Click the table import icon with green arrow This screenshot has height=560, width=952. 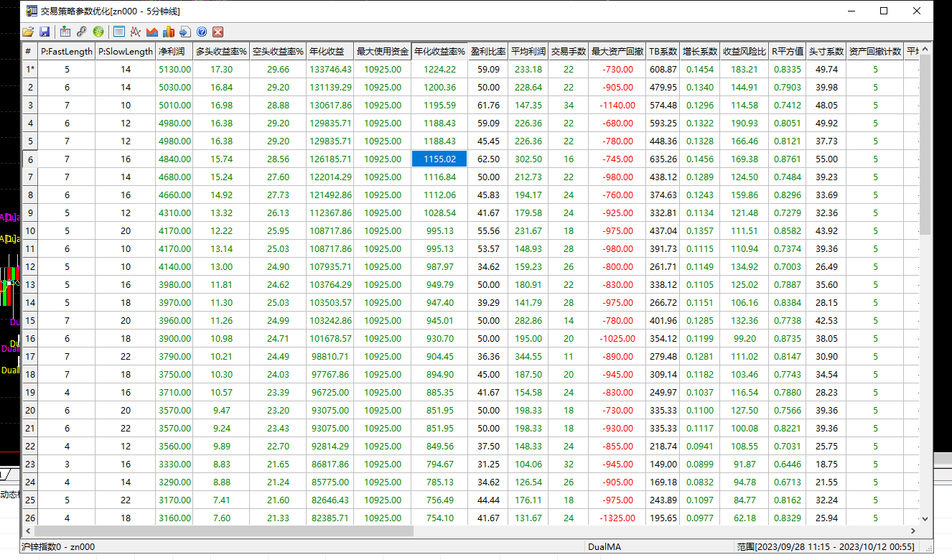(x=65, y=32)
